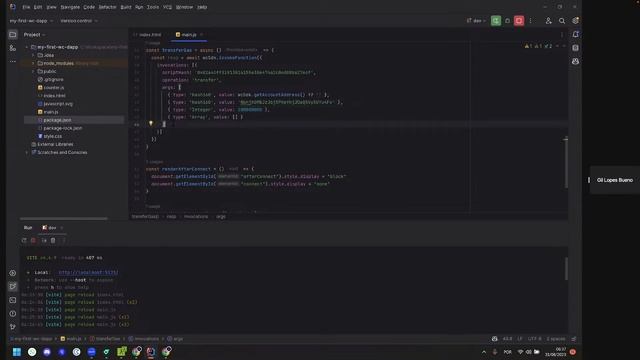Click the Run console vertical scrollbar

(566, 269)
